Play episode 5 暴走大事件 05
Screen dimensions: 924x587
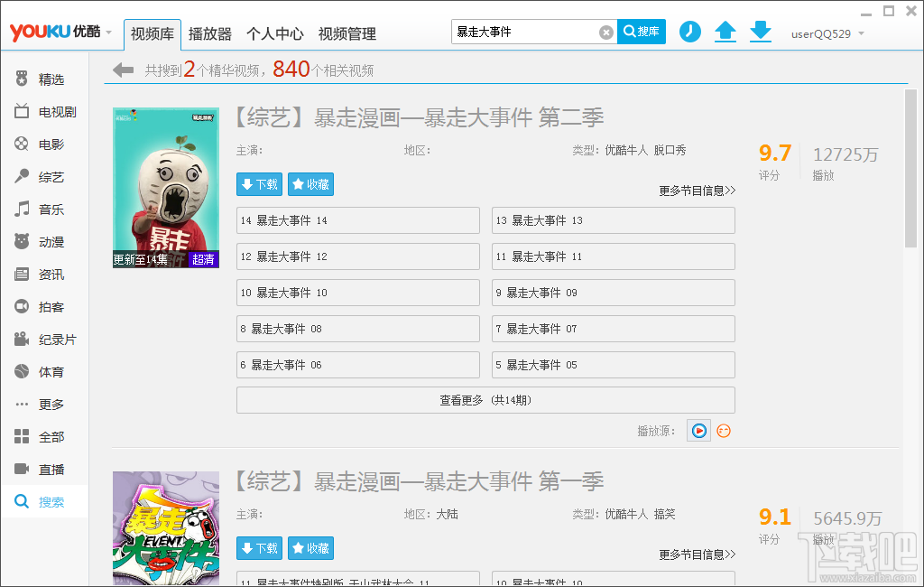pos(614,365)
